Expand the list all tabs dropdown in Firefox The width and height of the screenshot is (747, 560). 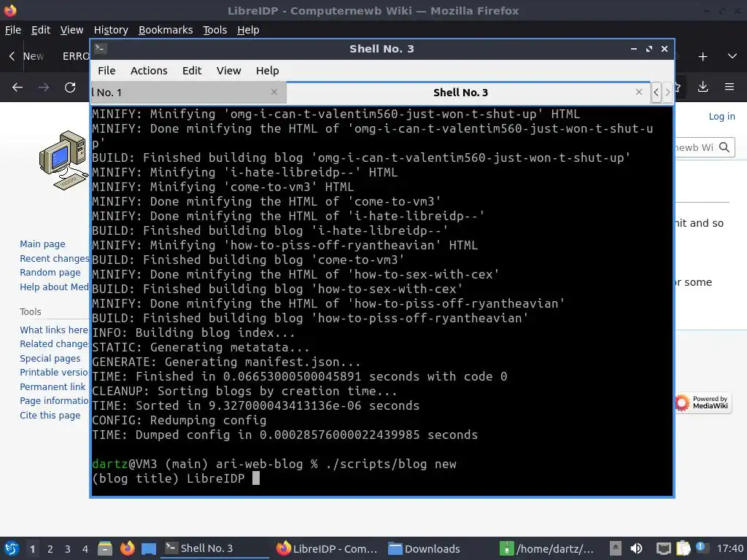click(732, 56)
